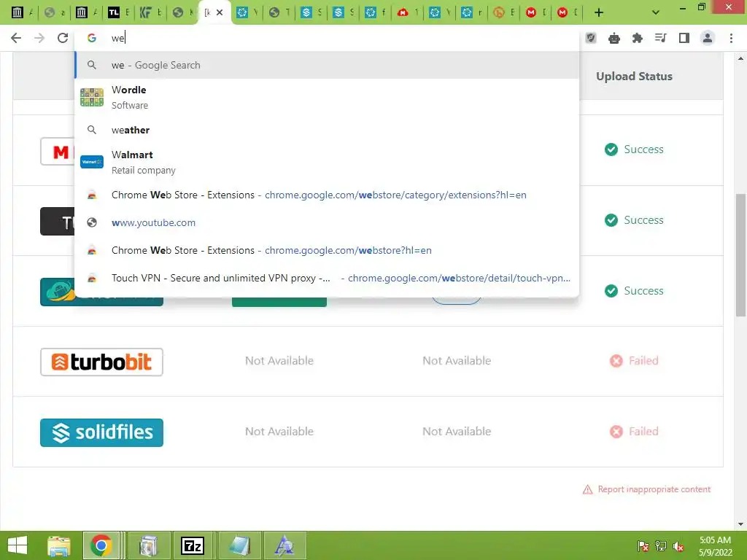Open the network icon in the system tray
This screenshot has height=560, width=747.
click(661, 546)
